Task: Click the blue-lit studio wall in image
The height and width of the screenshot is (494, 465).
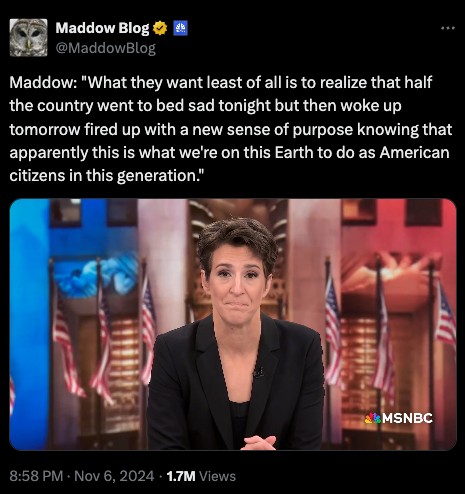Action: click(29, 323)
